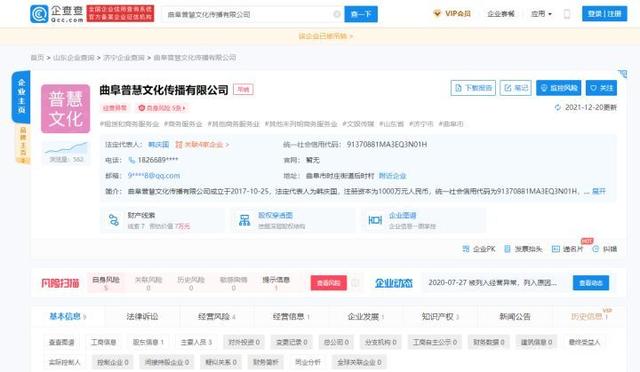Switch to the 历史信息 VIP tab
This screenshot has height=372, width=640.
pos(590,316)
